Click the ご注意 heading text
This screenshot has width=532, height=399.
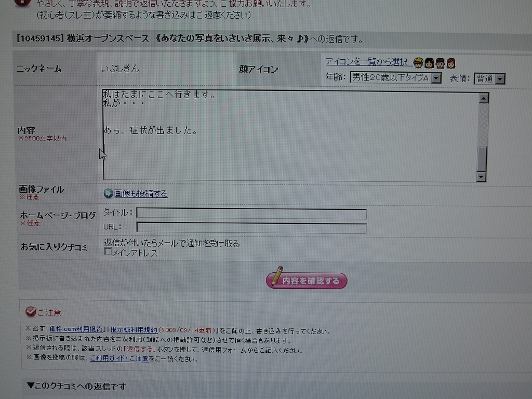[x=49, y=312]
